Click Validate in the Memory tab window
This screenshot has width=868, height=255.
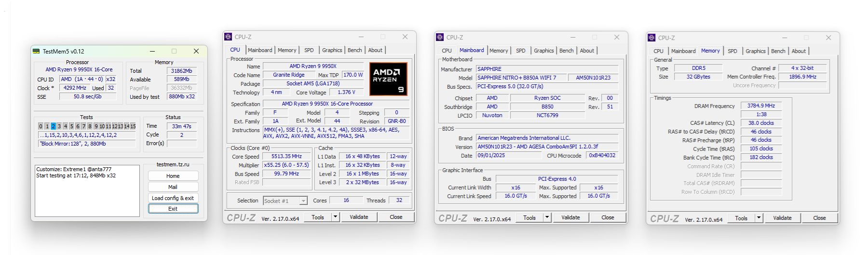(x=782, y=218)
